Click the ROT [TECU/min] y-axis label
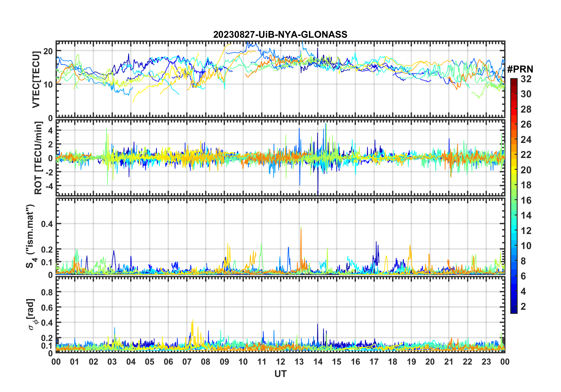 38,158
